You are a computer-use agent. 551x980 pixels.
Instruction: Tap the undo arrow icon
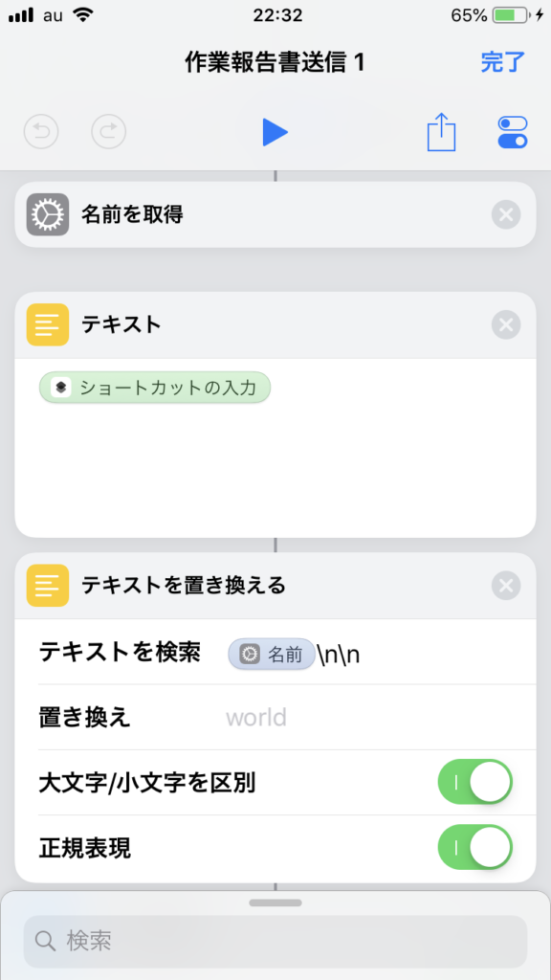(x=41, y=132)
